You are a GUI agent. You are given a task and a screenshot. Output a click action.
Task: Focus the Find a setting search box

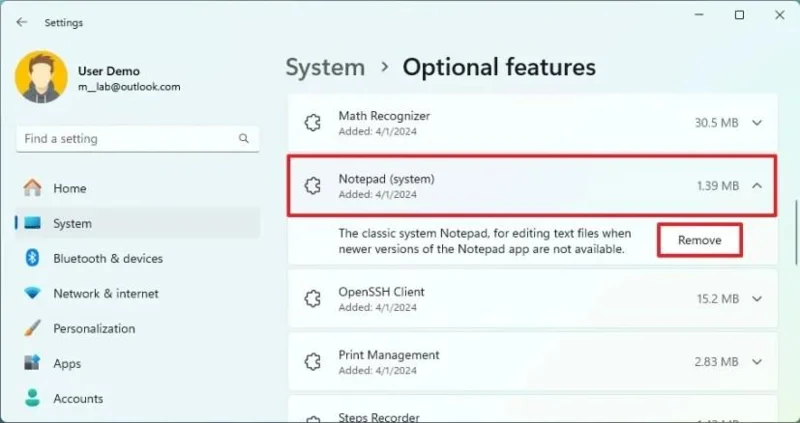pyautogui.click(x=138, y=139)
